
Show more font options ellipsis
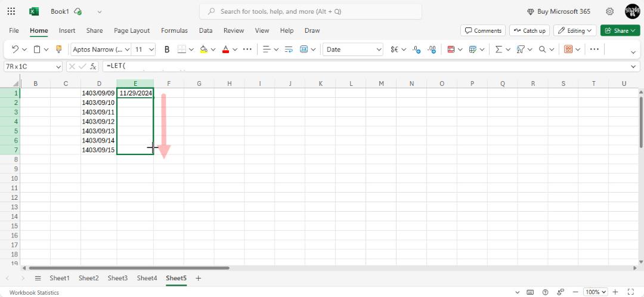(247, 49)
